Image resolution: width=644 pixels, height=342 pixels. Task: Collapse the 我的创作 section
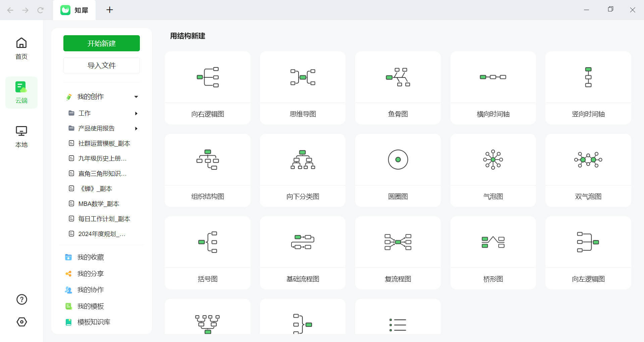(x=136, y=97)
